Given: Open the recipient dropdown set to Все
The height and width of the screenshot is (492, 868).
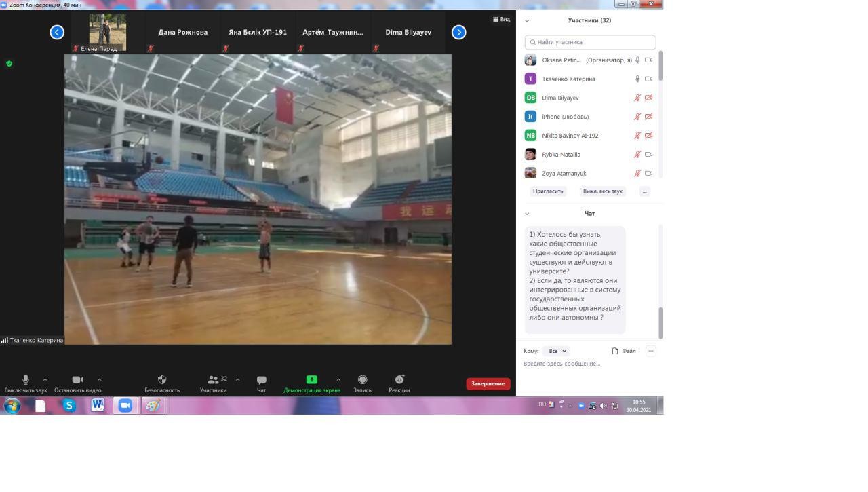Looking at the screenshot, I should pyautogui.click(x=556, y=351).
